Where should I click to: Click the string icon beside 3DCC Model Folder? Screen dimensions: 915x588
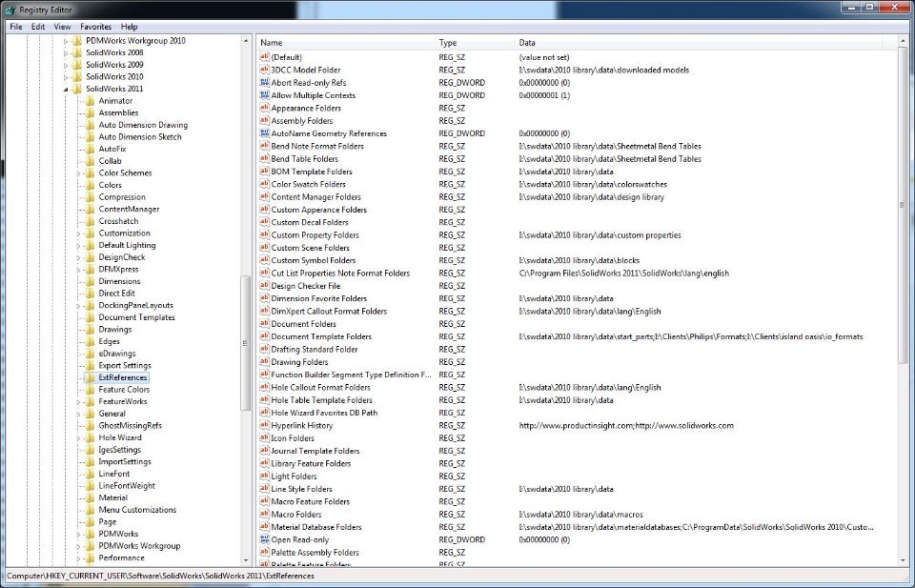(x=264, y=70)
